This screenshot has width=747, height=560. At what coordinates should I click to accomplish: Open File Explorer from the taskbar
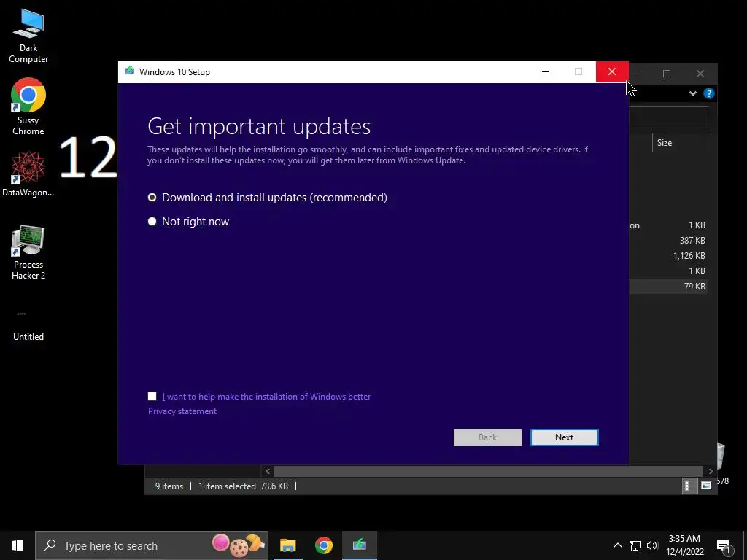(x=287, y=545)
